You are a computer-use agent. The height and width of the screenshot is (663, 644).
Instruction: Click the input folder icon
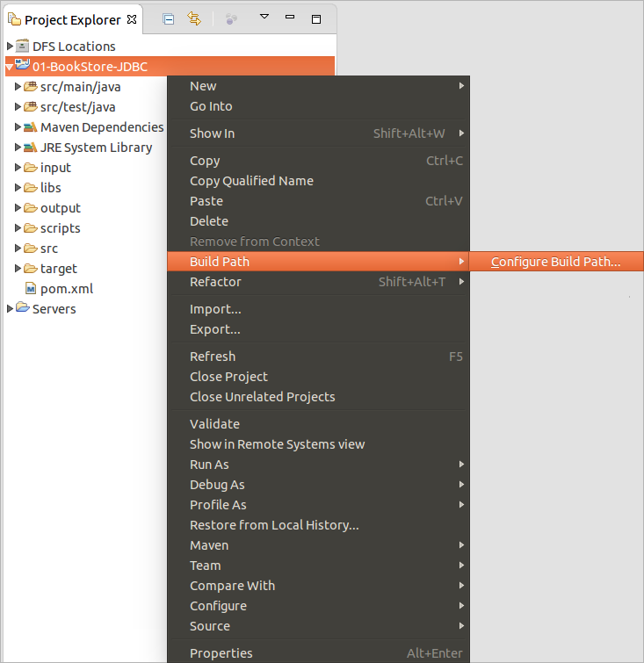tap(31, 168)
